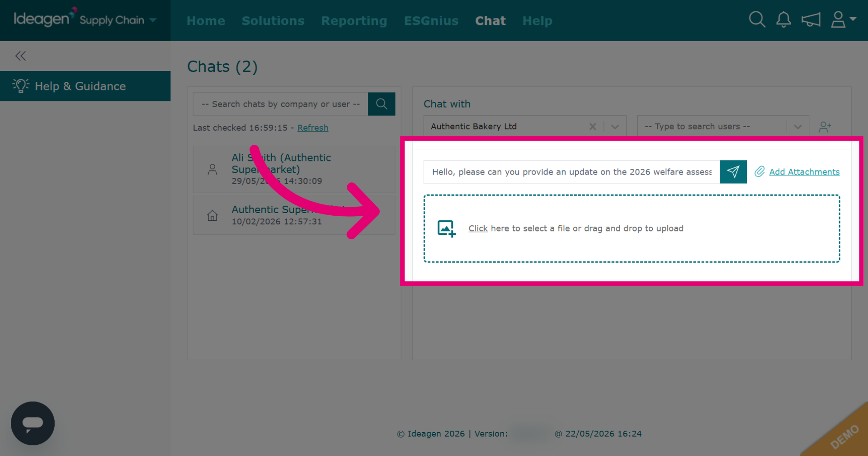Click the paperclip attachment icon
Image resolution: width=868 pixels, height=456 pixels.
coord(759,171)
